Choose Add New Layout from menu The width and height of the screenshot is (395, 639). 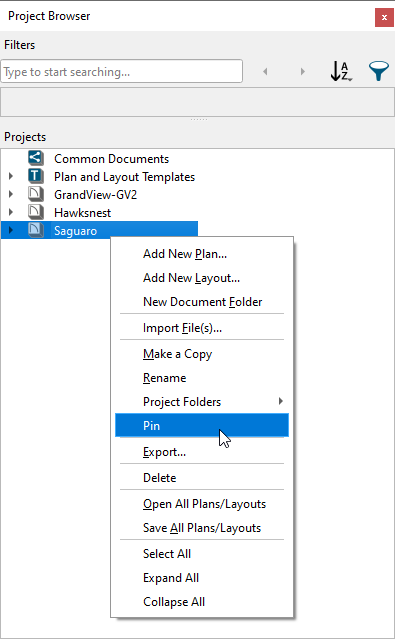[x=202, y=278]
